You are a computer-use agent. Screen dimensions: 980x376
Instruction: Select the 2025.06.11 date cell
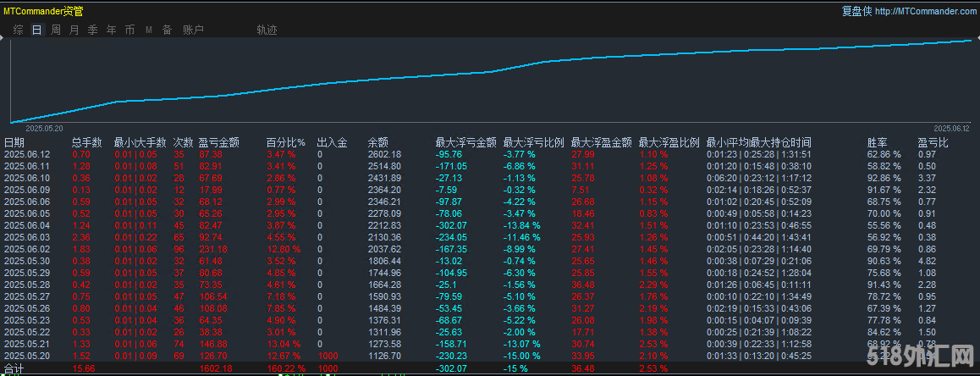[x=25, y=166]
